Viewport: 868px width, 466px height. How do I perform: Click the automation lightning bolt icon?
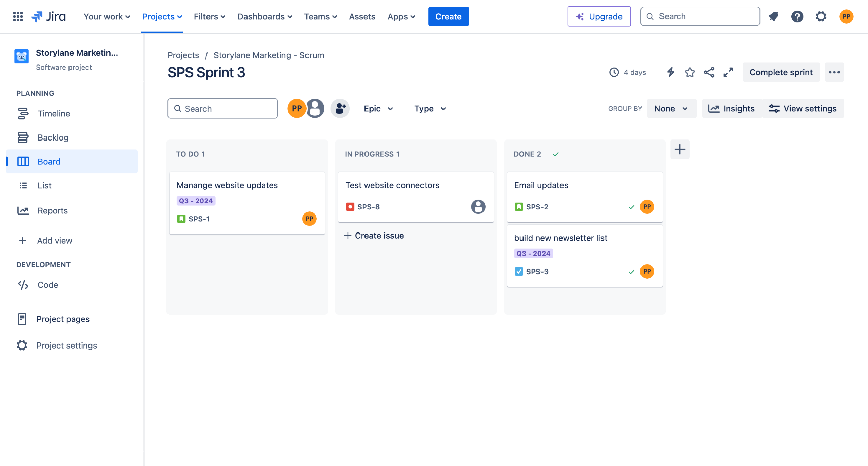[670, 72]
